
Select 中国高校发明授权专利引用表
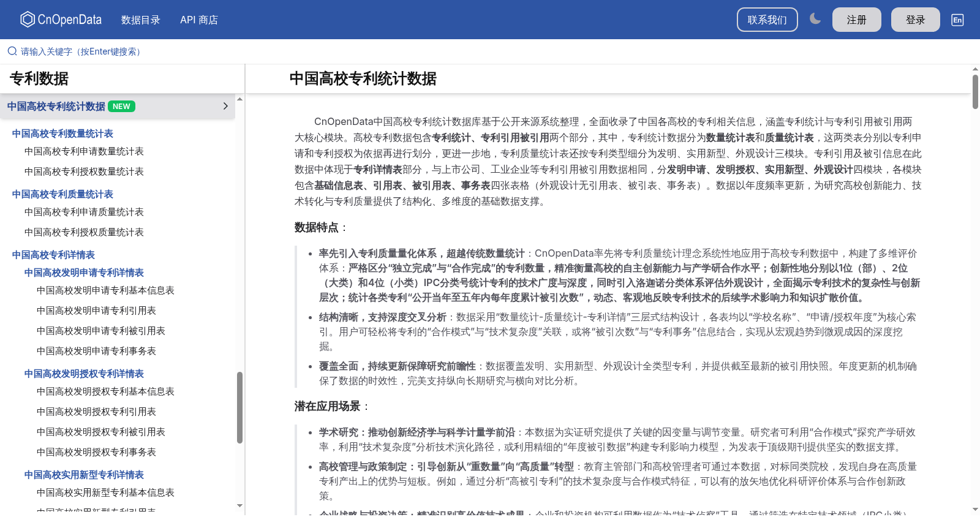(x=96, y=412)
